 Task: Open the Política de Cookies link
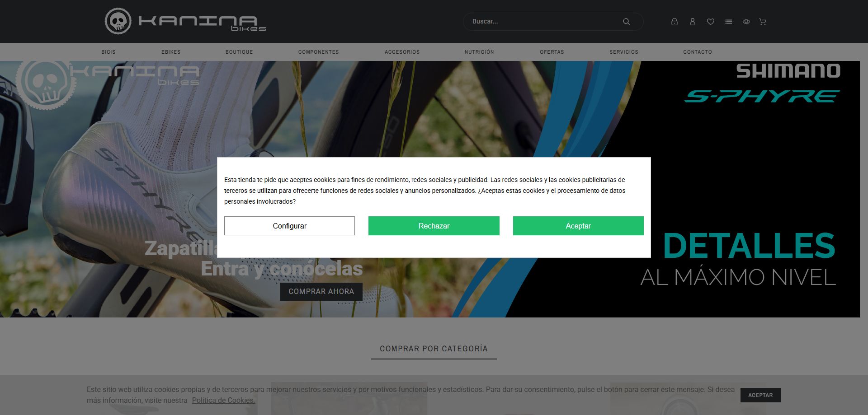coord(223,401)
